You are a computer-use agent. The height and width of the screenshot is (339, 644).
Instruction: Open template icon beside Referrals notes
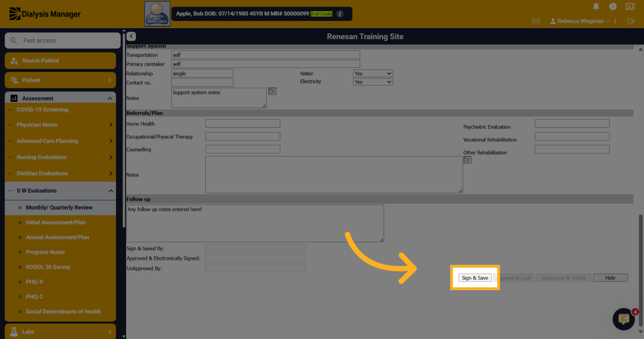click(x=467, y=160)
